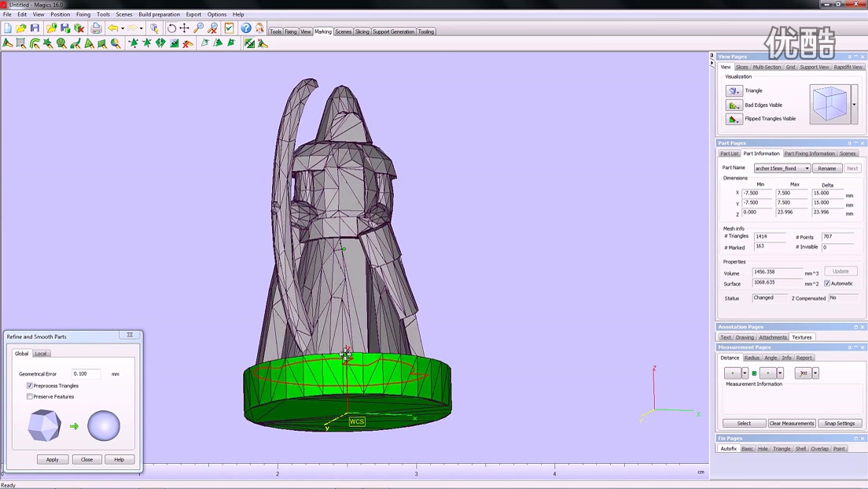Image resolution: width=868 pixels, height=489 pixels.
Task: Enable the Preserve Features checkbox
Action: point(30,397)
